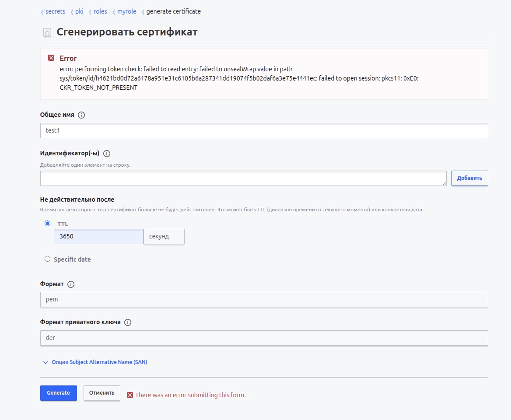Open the секунд time unit dropdown
This screenshot has height=420, width=511.
(164, 237)
